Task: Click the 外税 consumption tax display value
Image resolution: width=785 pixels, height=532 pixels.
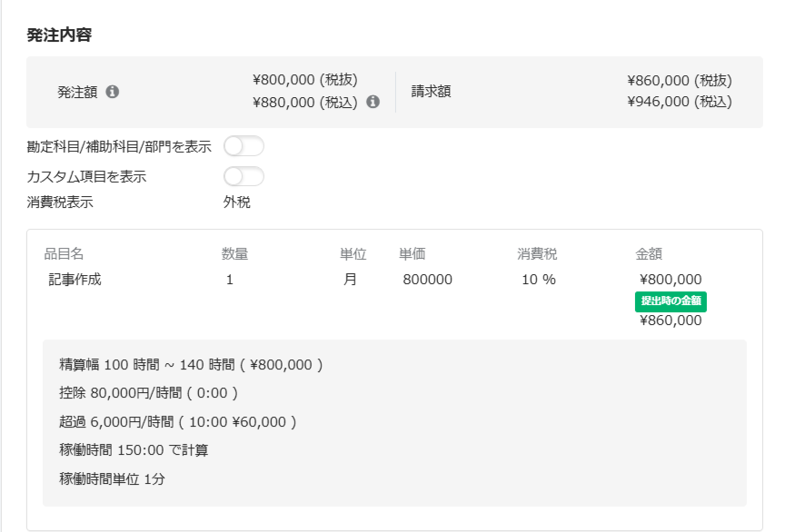Action: (x=237, y=202)
